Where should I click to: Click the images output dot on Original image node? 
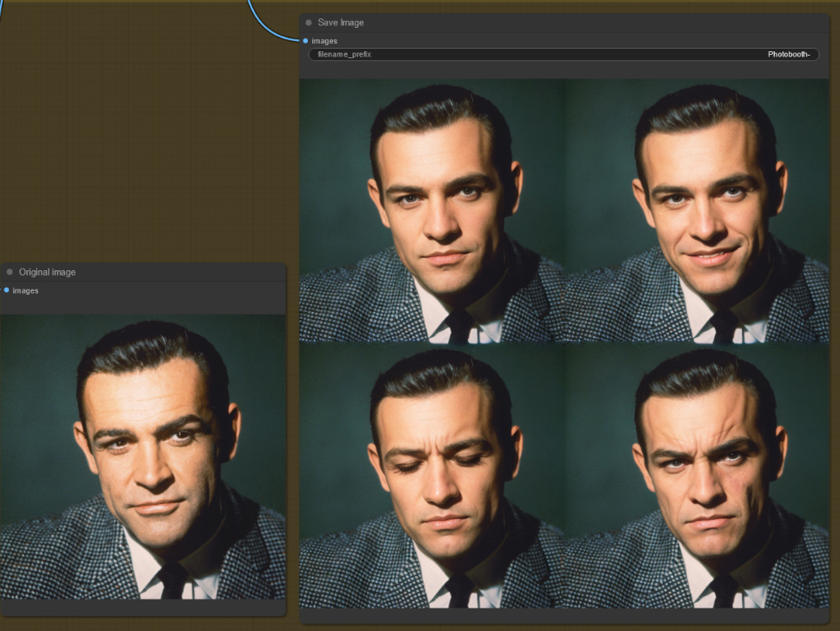pyautogui.click(x=9, y=290)
